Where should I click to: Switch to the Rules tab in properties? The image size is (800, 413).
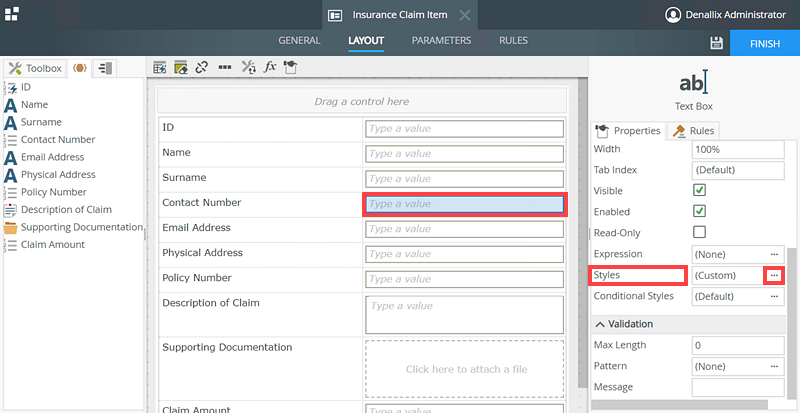[694, 131]
